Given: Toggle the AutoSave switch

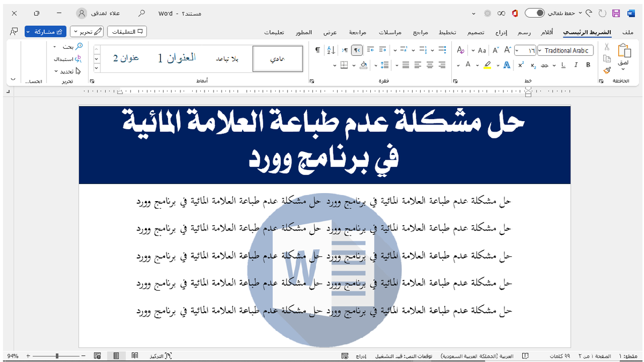Looking at the screenshot, I should 535,12.
